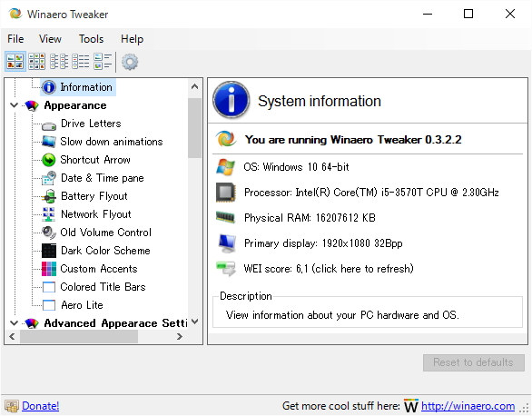Open settings with the gear icon
The image size is (532, 416).
(130, 62)
